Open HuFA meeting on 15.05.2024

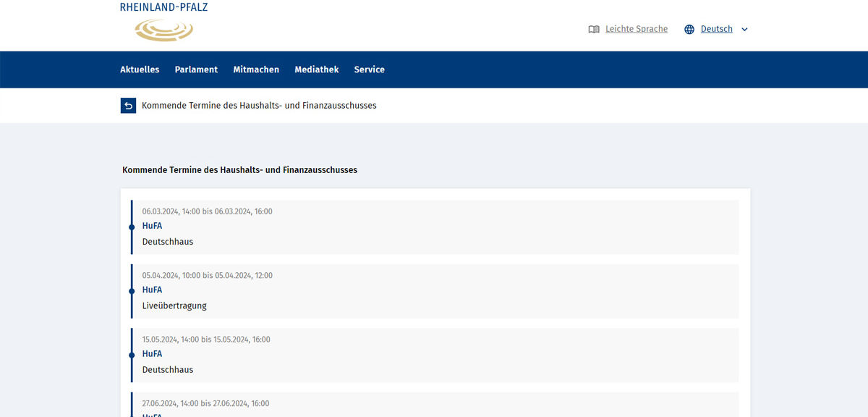click(x=152, y=354)
